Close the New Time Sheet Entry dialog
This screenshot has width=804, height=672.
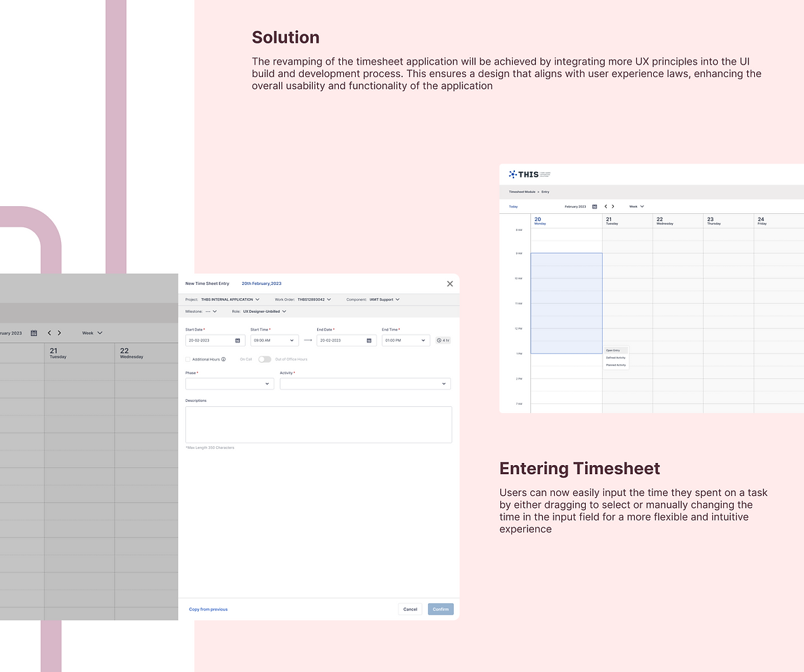[450, 283]
